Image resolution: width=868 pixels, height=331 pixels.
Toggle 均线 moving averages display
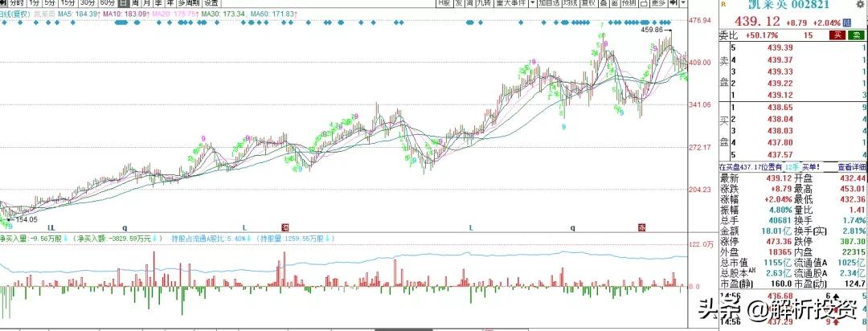[x=570, y=2]
